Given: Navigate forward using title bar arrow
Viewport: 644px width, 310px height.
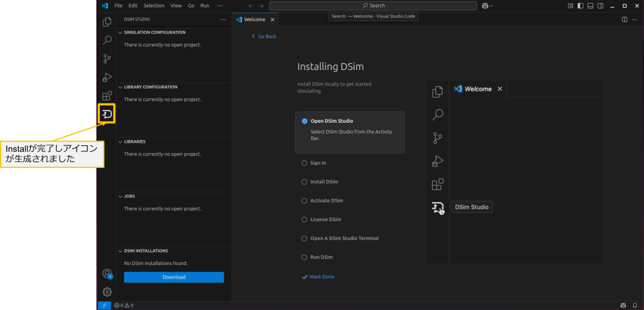Looking at the screenshot, I should [x=261, y=6].
